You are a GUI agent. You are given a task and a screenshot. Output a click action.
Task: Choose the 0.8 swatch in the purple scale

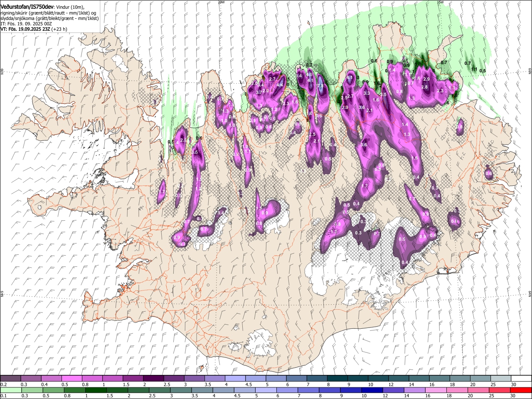click(x=92, y=378)
